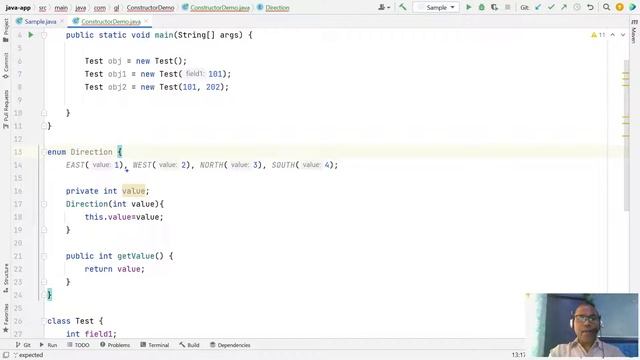
Task: Run the Sample configuration with the green play button
Action: pyautogui.click(x=469, y=7)
